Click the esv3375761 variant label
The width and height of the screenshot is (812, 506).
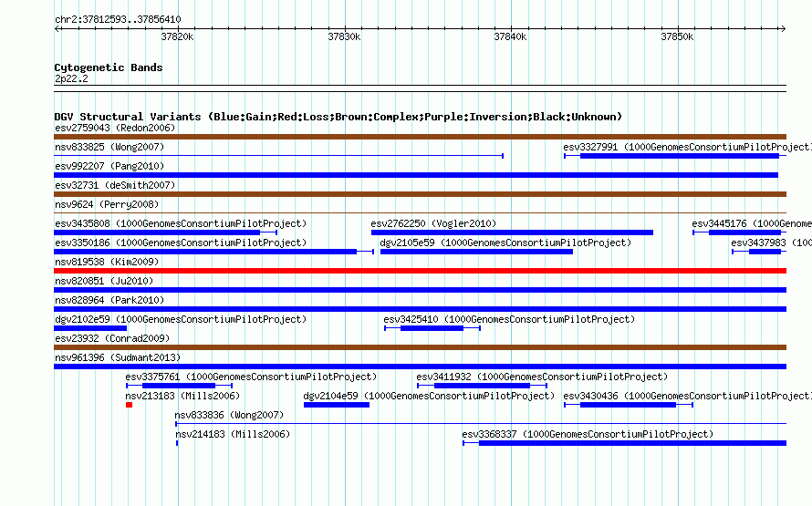[251, 377]
